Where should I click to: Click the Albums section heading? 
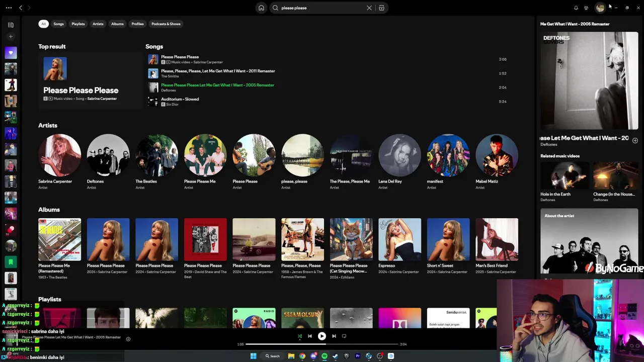[x=49, y=210]
